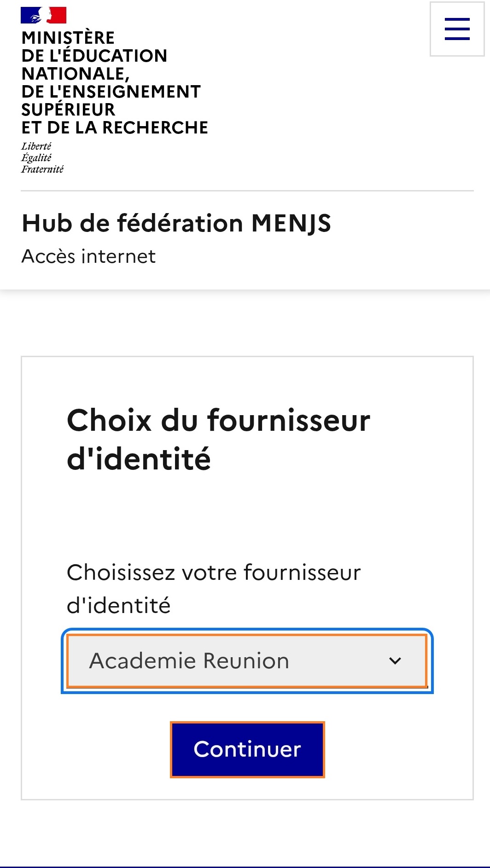Viewport: 490px width, 868px height.
Task: Click the dropdown chevron arrow
Action: click(x=395, y=661)
